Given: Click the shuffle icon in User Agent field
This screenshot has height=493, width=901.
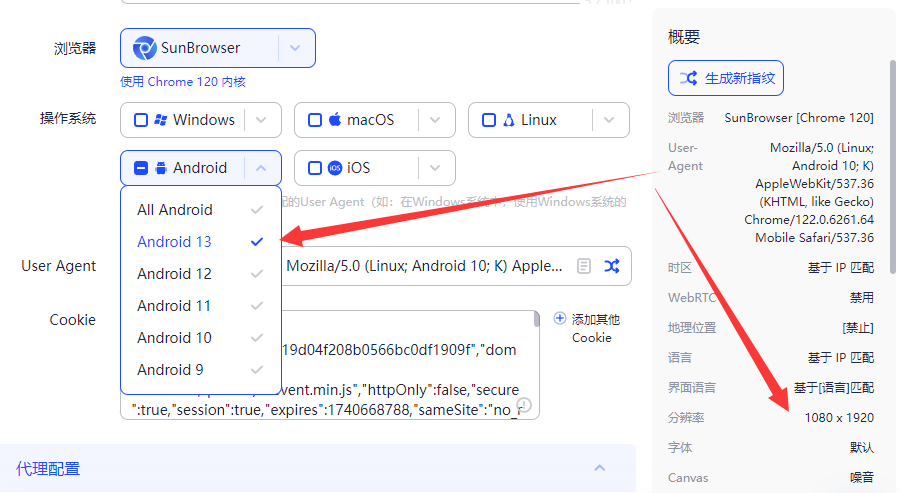Looking at the screenshot, I should [x=612, y=266].
